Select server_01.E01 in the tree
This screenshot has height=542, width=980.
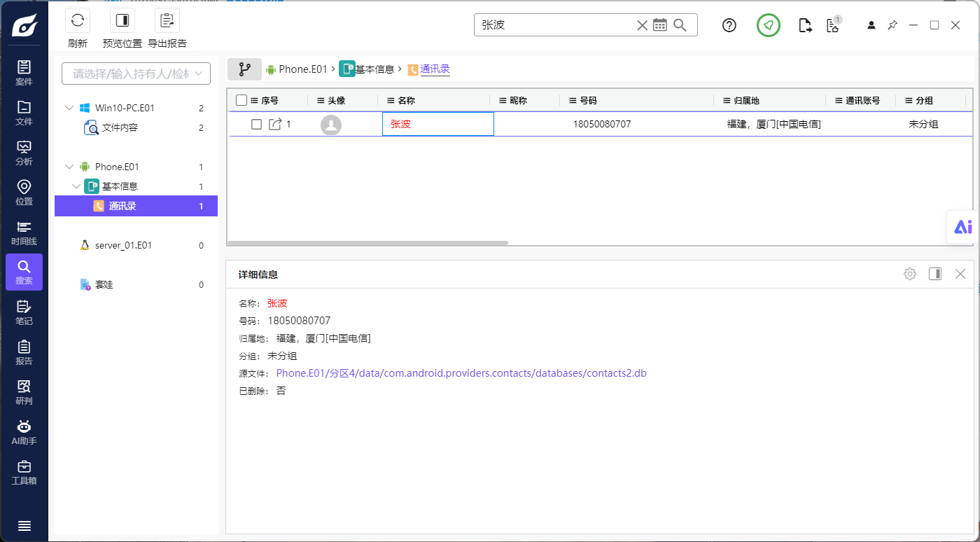123,245
